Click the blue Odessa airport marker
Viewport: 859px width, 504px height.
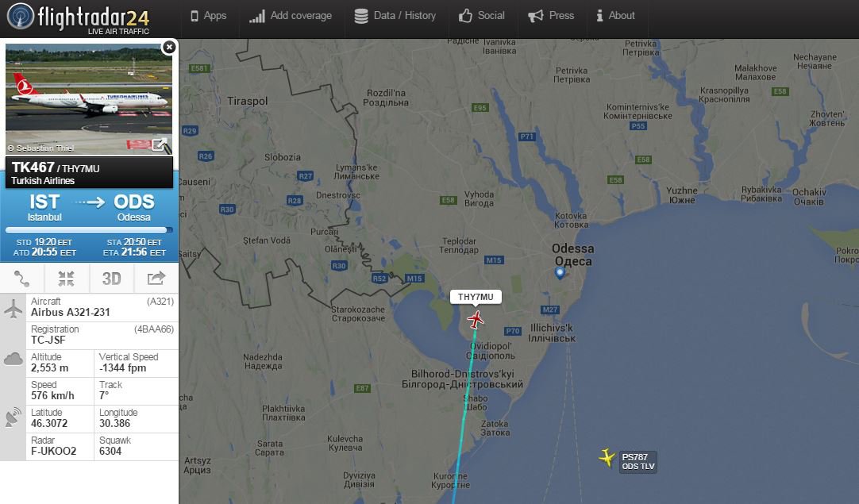click(560, 272)
